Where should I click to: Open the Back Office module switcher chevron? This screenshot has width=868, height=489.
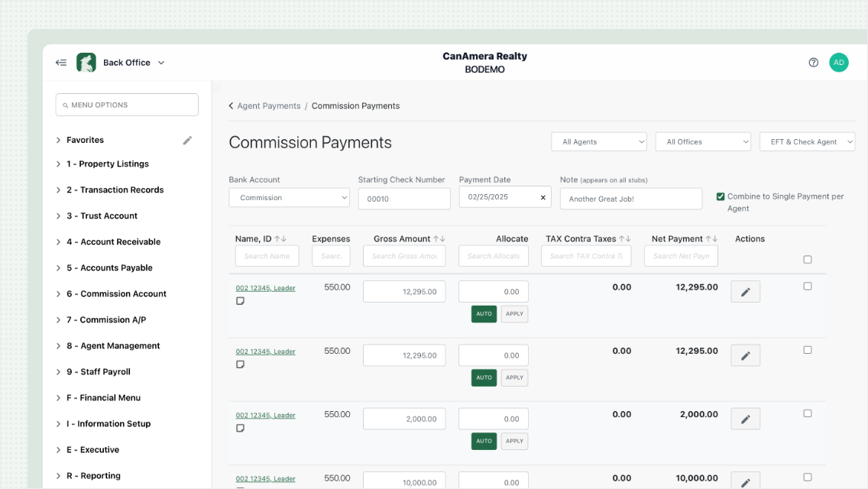click(161, 63)
